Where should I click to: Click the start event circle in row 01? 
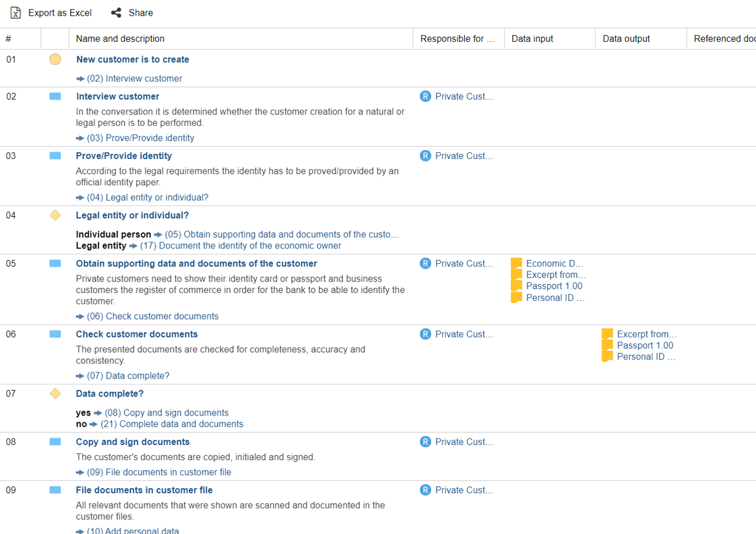click(x=55, y=59)
